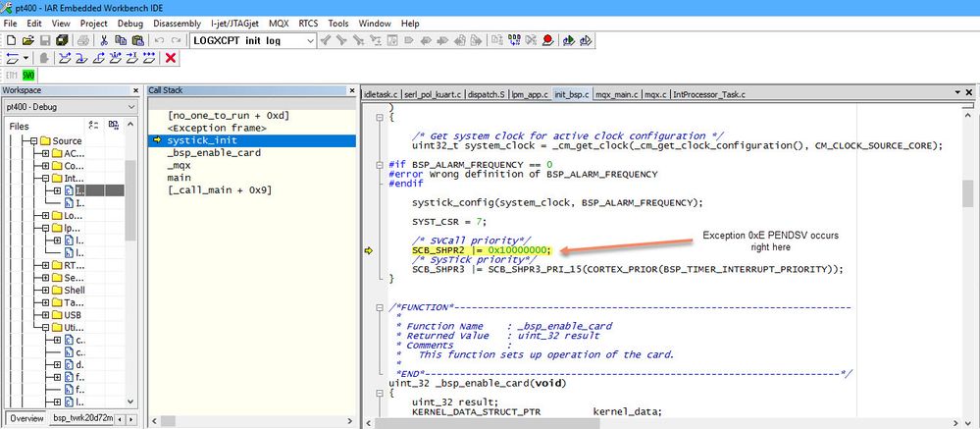The image size is (980, 429).
Task: Create a new document with the New icon
Action: [11, 40]
